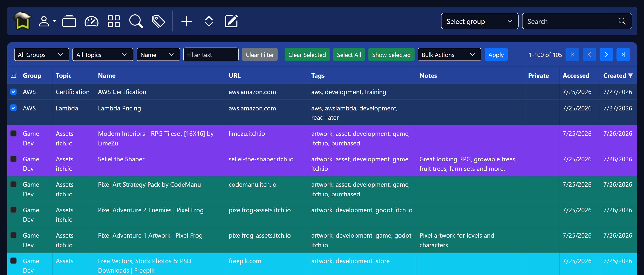Viewport: 644px width, 275px height.
Task: Click the Show Selected button
Action: [x=391, y=54]
